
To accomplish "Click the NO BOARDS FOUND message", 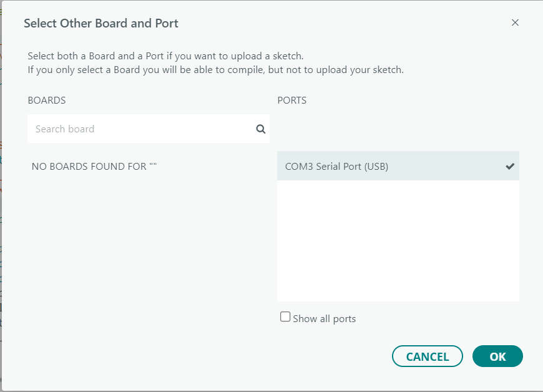I will (x=94, y=167).
